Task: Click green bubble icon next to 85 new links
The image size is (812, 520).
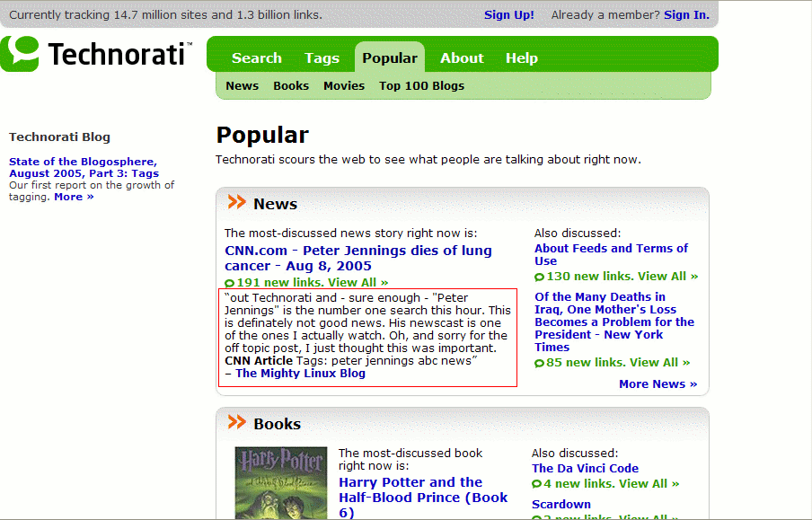Action: click(x=539, y=363)
